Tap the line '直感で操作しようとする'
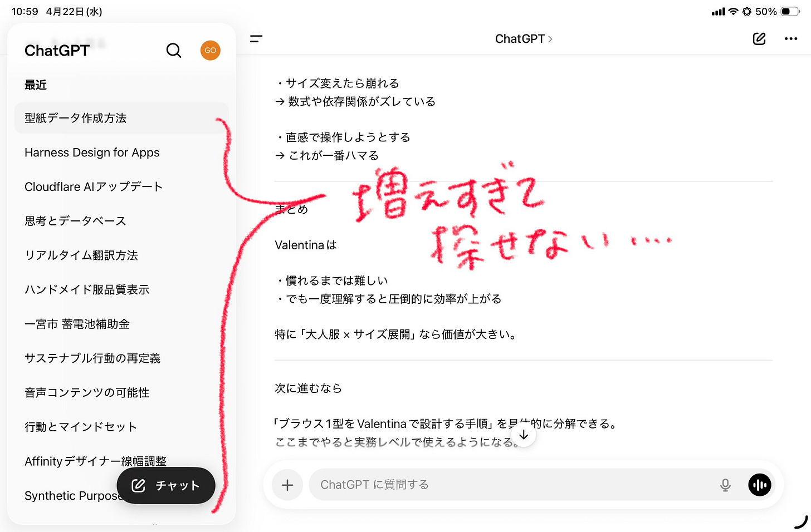The image size is (811, 532). coord(343,137)
